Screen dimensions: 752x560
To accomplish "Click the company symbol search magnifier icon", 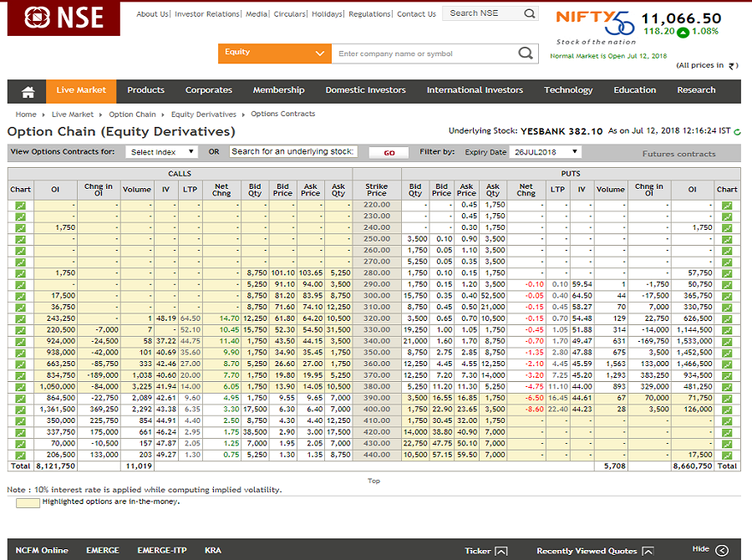I will point(526,53).
